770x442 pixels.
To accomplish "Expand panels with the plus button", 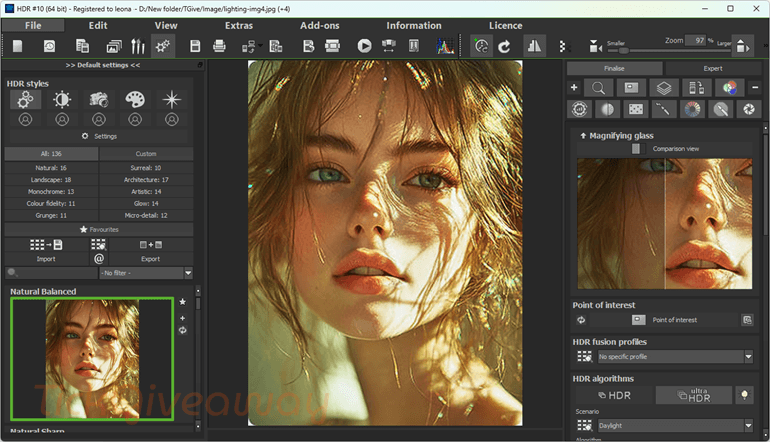I will click(x=574, y=87).
